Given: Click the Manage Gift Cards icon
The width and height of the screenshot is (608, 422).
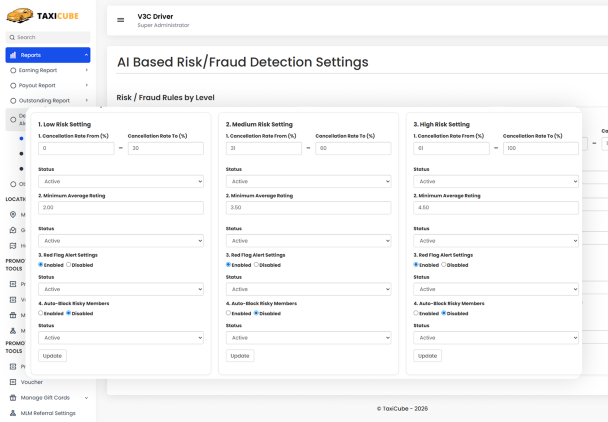Looking at the screenshot, I should pyautogui.click(x=12, y=397).
